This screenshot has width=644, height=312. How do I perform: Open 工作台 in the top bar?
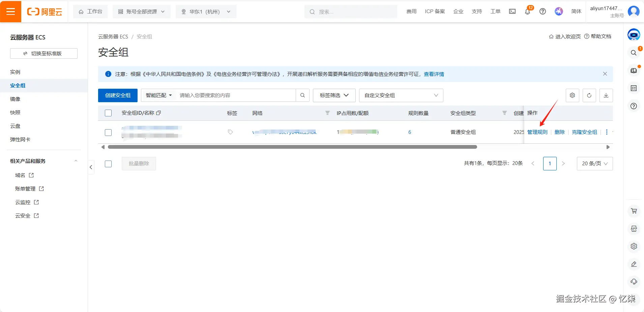(90, 11)
